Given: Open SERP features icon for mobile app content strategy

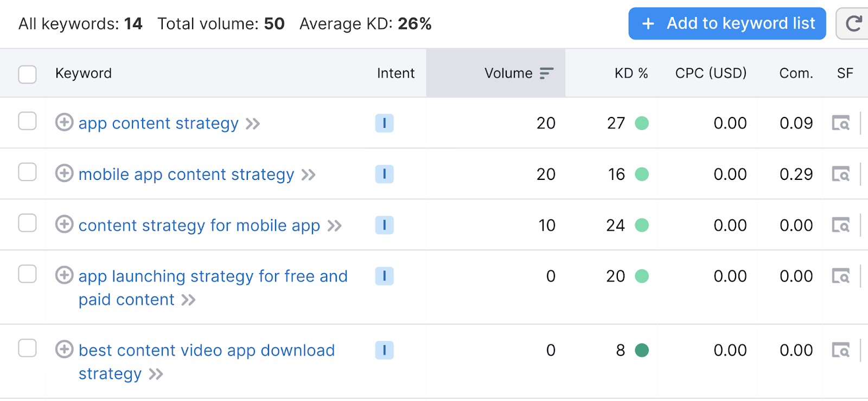Looking at the screenshot, I should [841, 174].
